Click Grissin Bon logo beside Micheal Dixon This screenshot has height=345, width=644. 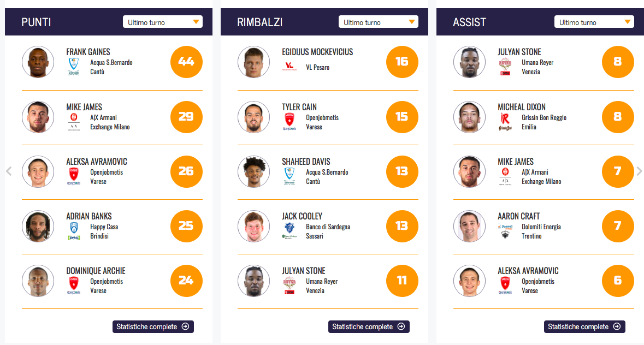pyautogui.click(x=505, y=121)
